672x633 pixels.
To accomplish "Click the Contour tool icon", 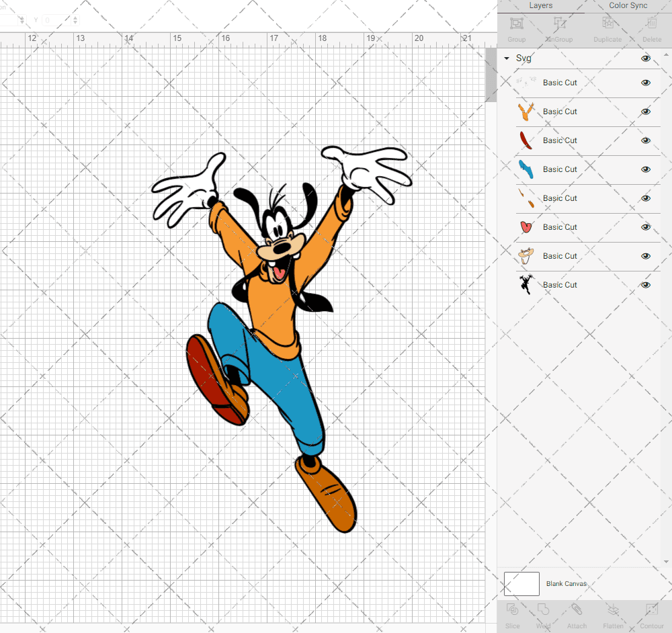I will [652, 609].
